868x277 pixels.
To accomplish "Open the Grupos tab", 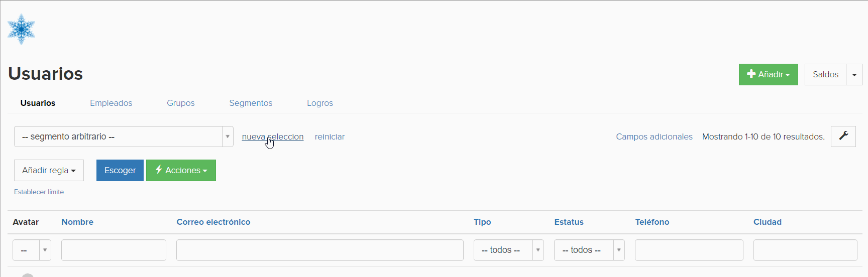I will point(181,103).
